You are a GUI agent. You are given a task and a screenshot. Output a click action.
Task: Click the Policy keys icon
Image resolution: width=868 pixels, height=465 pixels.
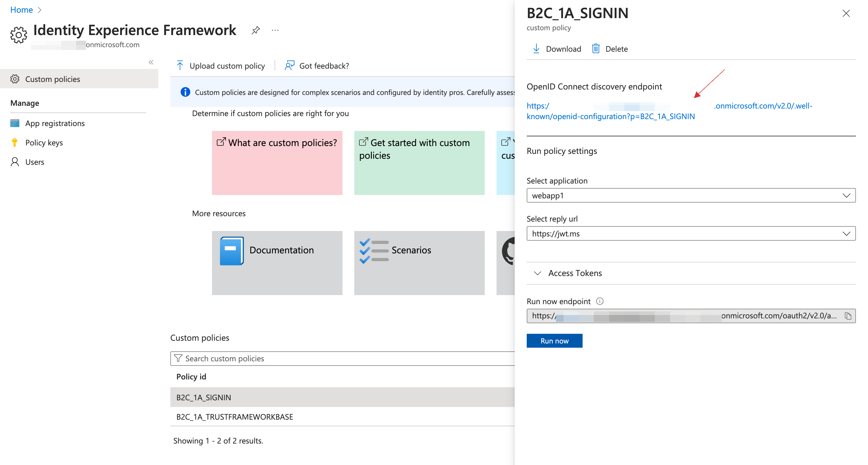point(15,142)
